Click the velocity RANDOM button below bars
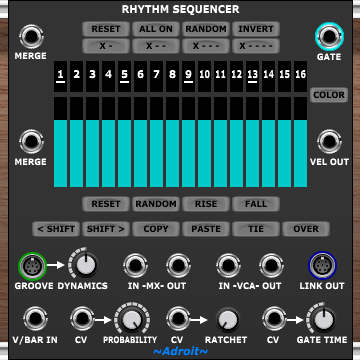The height and width of the screenshot is (360, 360). [x=156, y=204]
